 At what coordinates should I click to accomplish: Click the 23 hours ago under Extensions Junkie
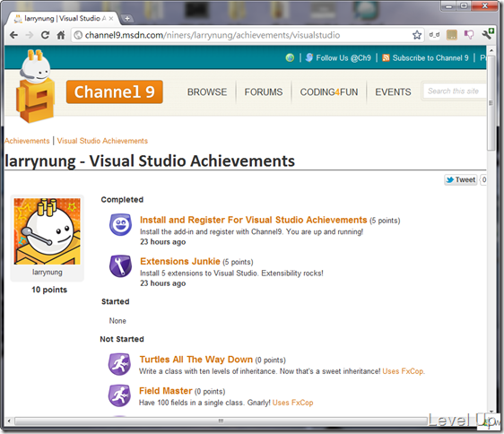coord(163,283)
